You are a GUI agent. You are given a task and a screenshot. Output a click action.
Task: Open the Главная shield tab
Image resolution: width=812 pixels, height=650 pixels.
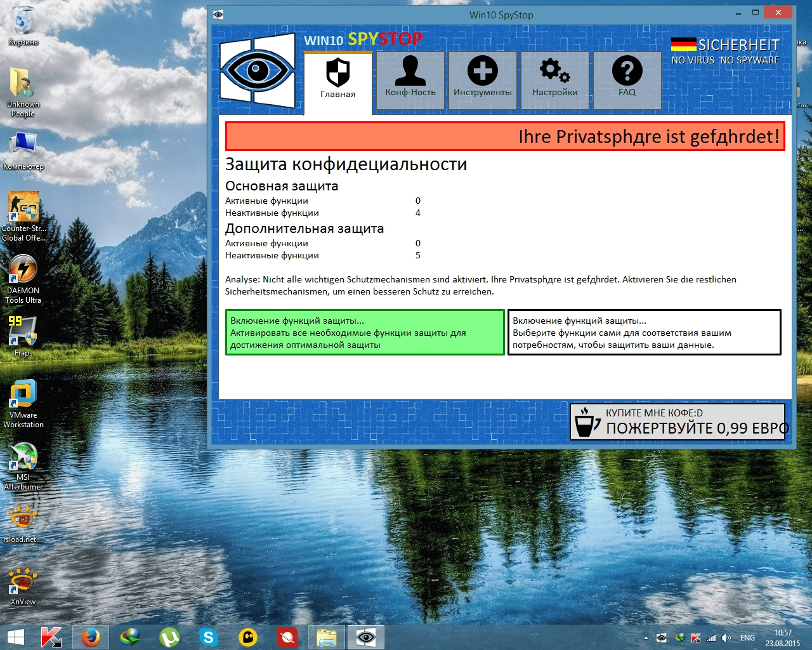[337, 83]
